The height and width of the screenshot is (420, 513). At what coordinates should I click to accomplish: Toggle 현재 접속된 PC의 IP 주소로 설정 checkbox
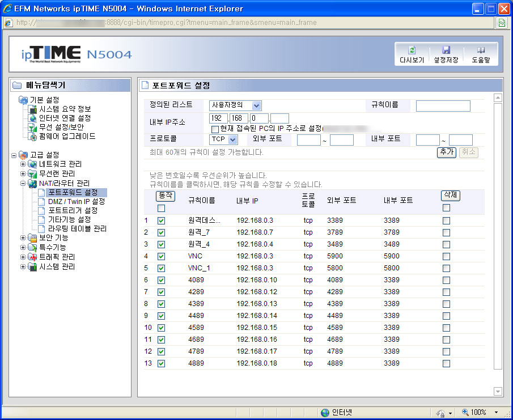[x=215, y=129]
